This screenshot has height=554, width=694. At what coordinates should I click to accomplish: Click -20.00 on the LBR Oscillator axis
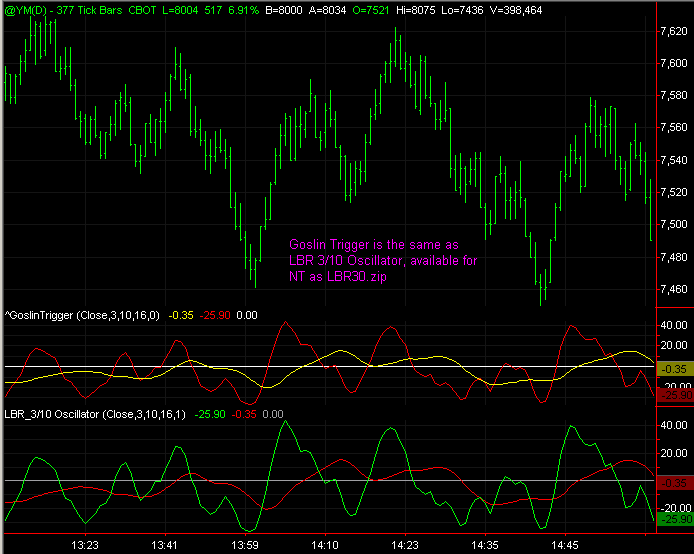click(675, 508)
